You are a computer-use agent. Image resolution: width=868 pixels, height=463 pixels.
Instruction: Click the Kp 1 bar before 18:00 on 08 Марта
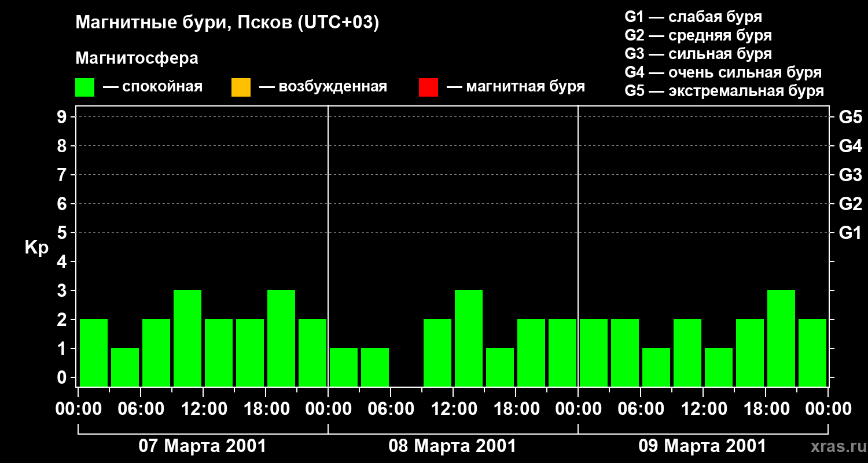pos(500,367)
